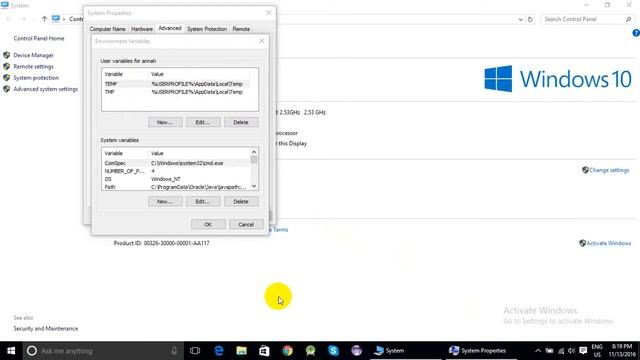Open Security and Maintenance link

45,329
